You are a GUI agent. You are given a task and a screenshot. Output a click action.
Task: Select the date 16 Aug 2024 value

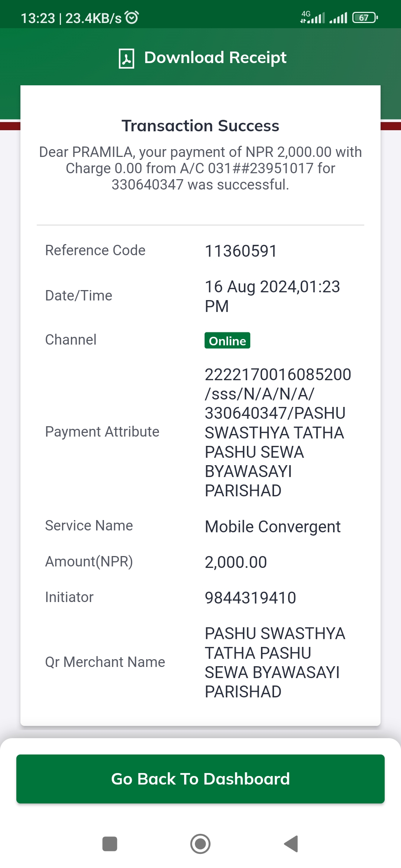tap(273, 296)
